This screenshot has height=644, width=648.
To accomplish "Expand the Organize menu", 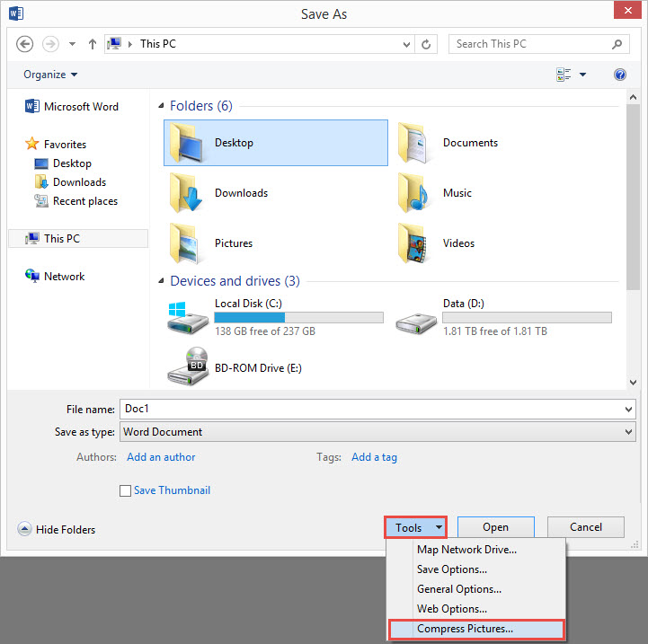I will 50,75.
